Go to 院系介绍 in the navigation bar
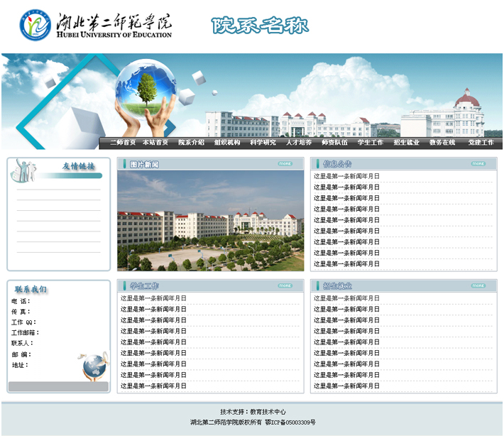 tap(191, 143)
